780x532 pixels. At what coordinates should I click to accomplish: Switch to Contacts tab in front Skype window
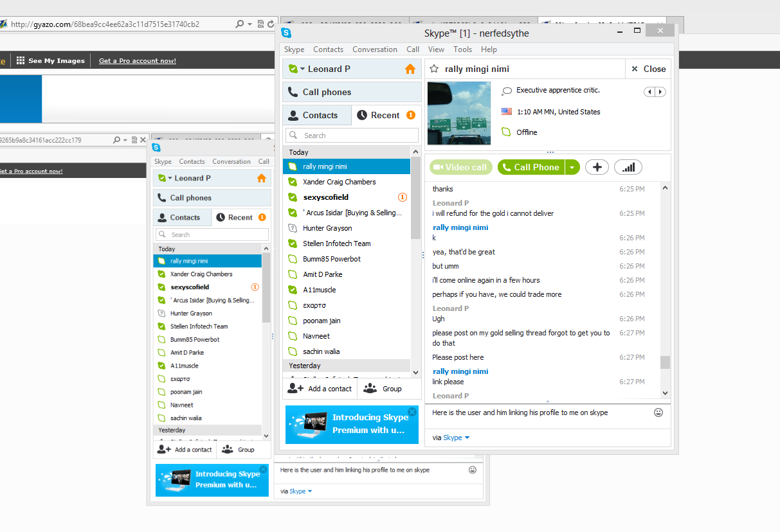tap(317, 115)
